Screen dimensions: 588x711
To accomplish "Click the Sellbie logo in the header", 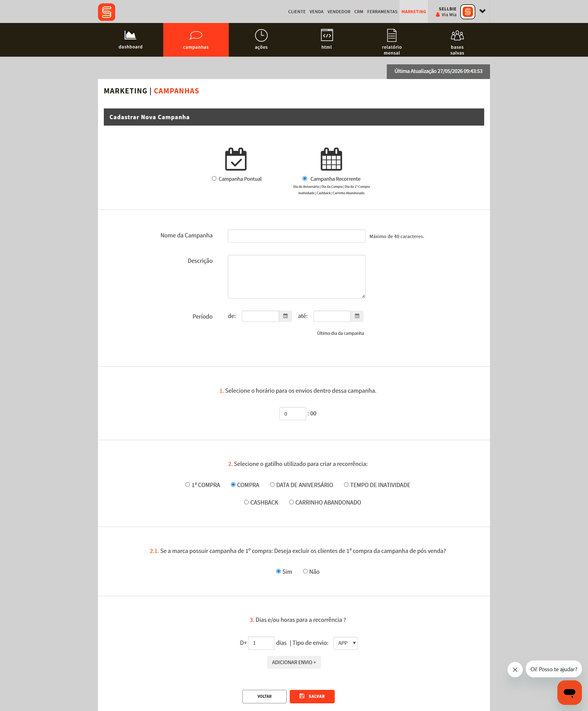I will click(x=106, y=12).
